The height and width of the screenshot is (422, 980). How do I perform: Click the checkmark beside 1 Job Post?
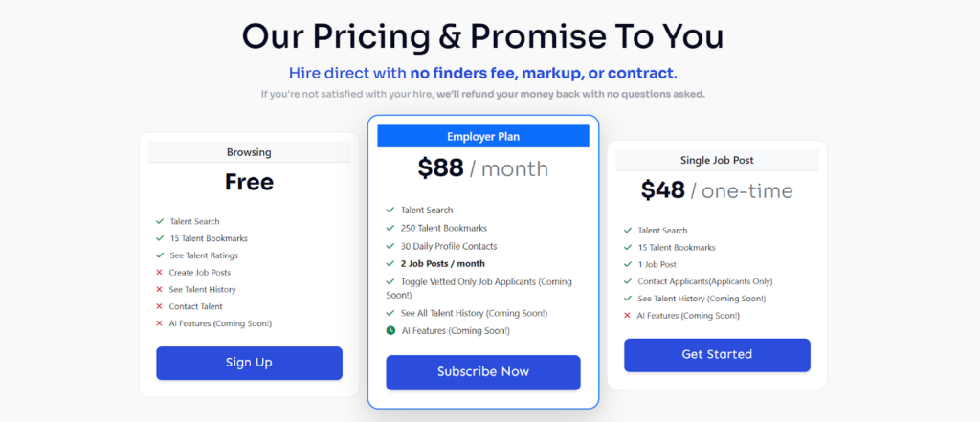tap(628, 264)
